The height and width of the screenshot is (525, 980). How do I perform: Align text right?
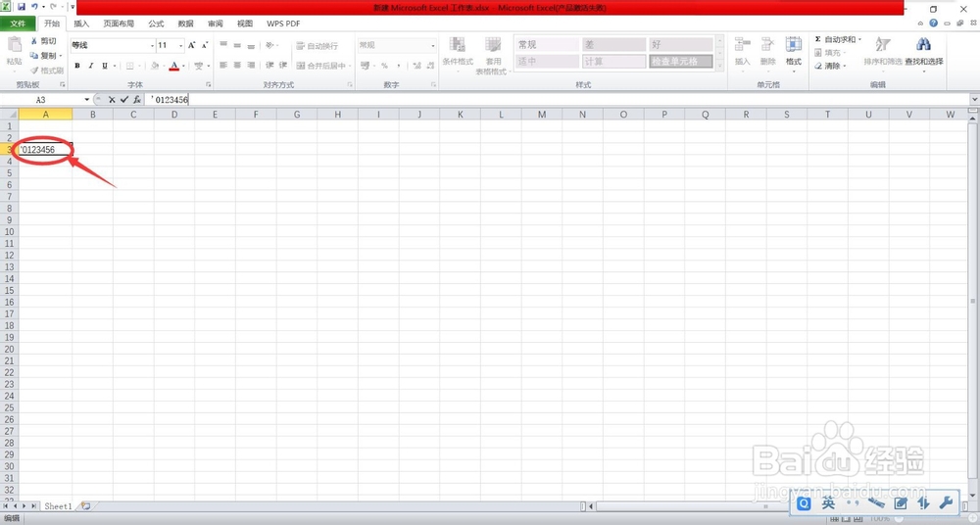pos(251,65)
